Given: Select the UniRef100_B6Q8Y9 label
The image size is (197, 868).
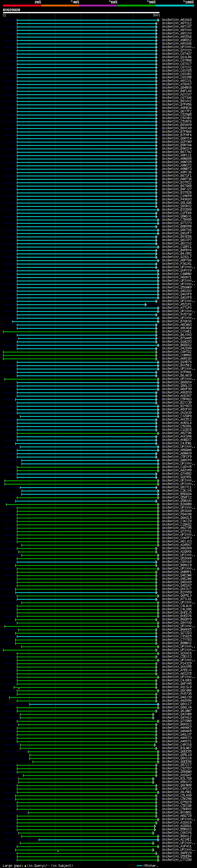Looking at the screenshot, I should [177, 619].
